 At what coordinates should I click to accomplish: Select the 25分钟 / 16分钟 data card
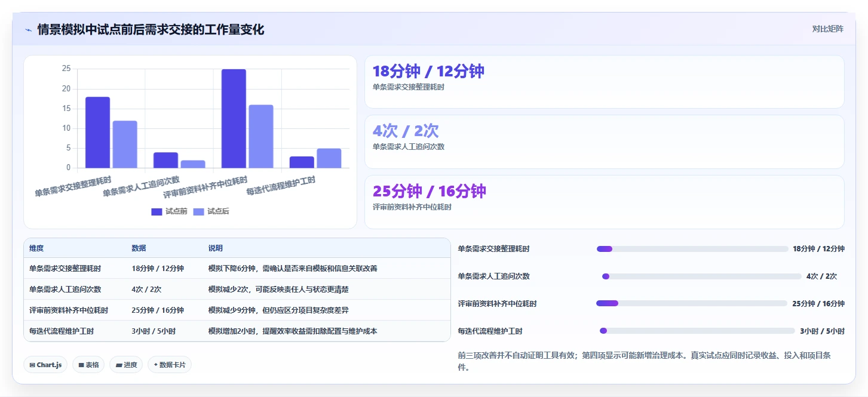pos(605,202)
